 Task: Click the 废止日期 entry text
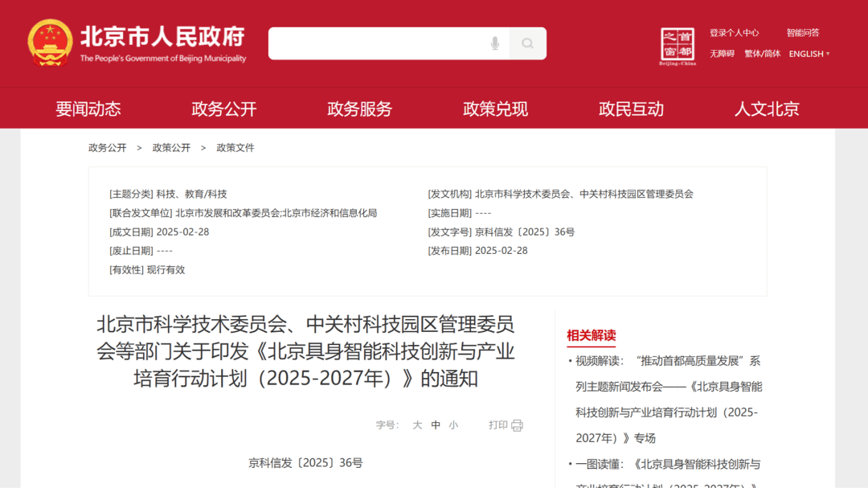tap(141, 251)
